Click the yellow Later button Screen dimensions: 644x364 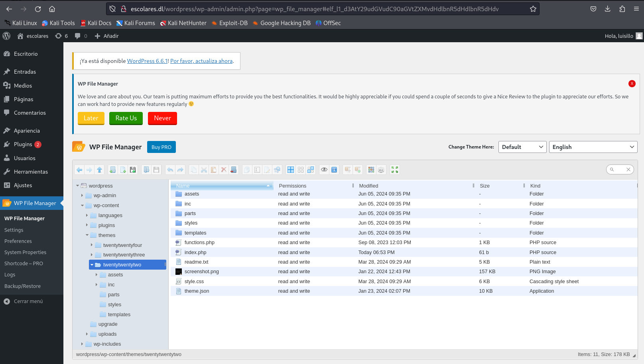[x=91, y=118]
